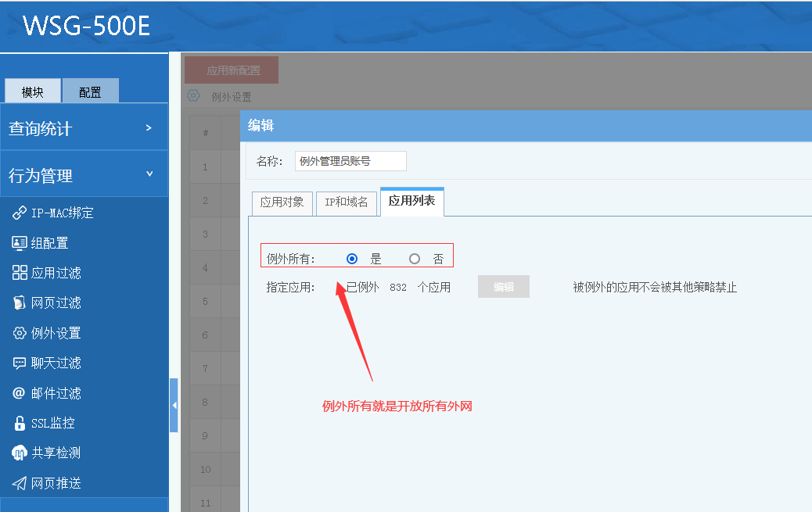Click the 编辑 button beside 指定应用

(504, 287)
